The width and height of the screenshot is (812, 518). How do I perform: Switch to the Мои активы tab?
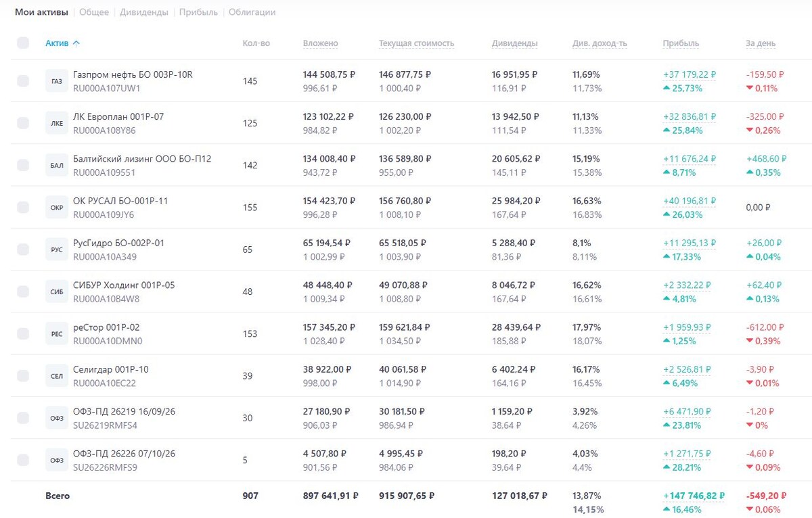(x=41, y=12)
